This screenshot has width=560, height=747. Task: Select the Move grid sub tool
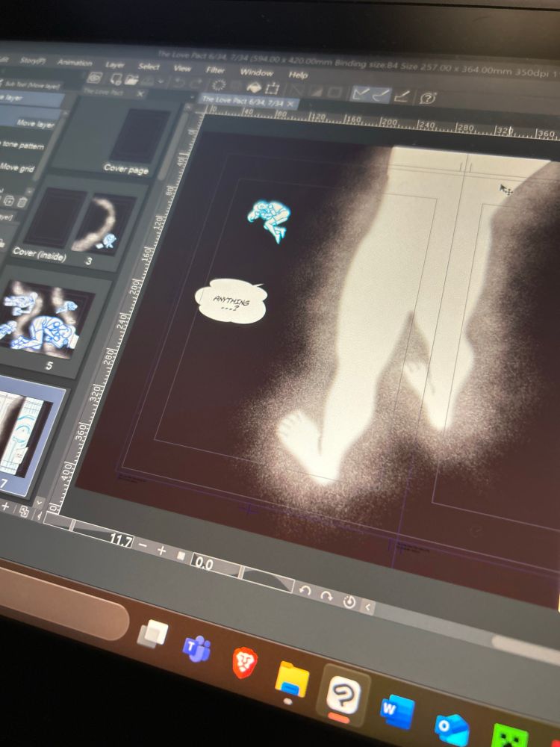click(x=17, y=167)
